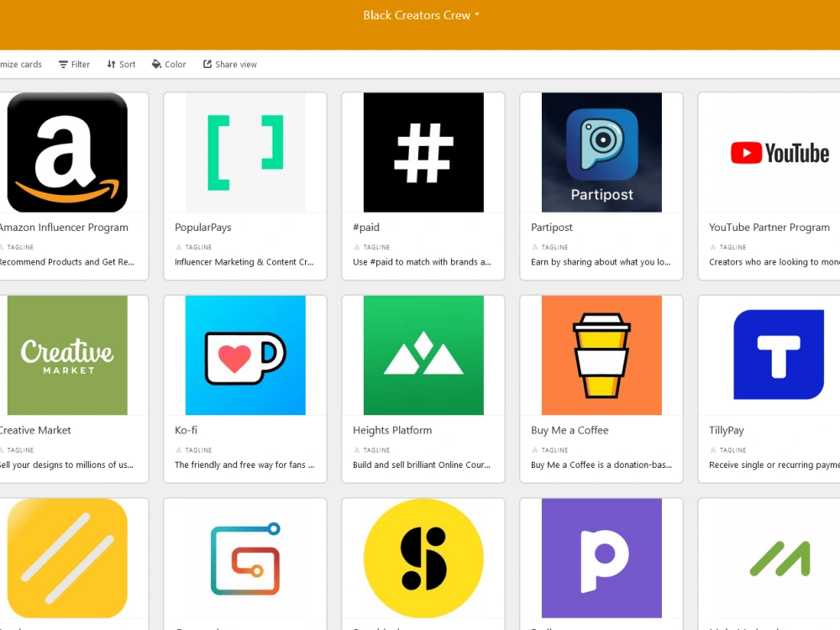The height and width of the screenshot is (630, 840).
Task: Open the Creative Market logo image
Action: click(x=67, y=355)
